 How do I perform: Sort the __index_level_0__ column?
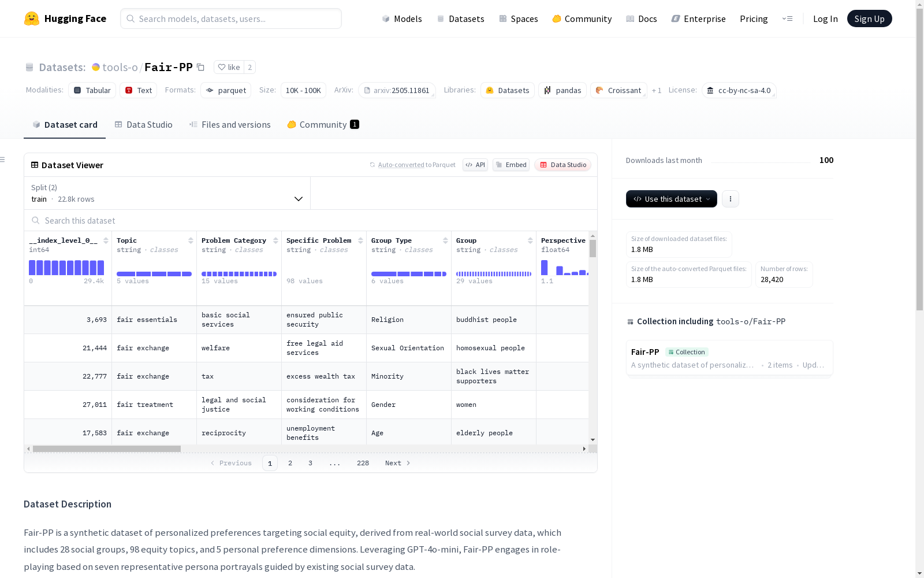106,240
